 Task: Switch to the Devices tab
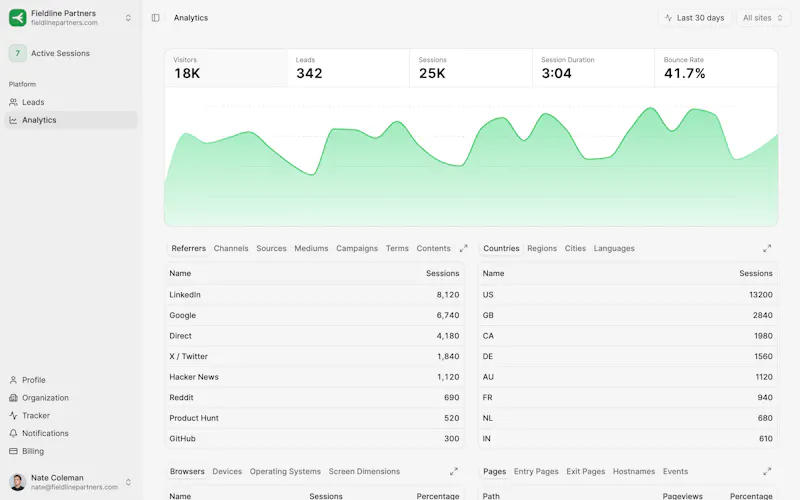tap(227, 471)
